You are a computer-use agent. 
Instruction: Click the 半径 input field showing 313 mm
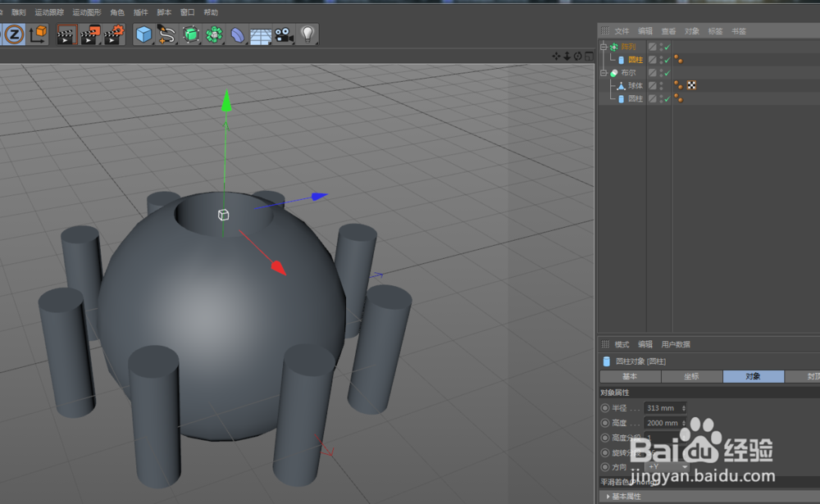pos(663,407)
